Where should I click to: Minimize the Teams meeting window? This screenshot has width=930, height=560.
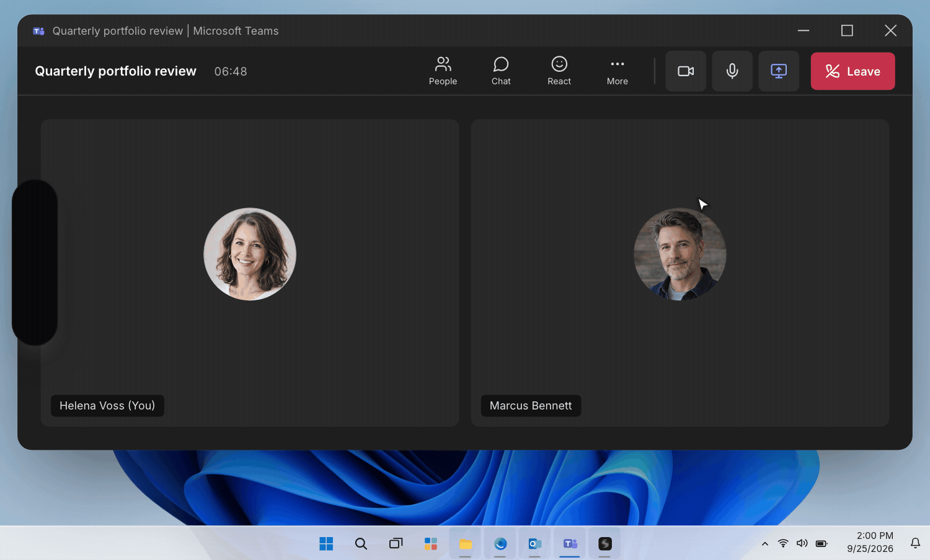click(x=804, y=30)
